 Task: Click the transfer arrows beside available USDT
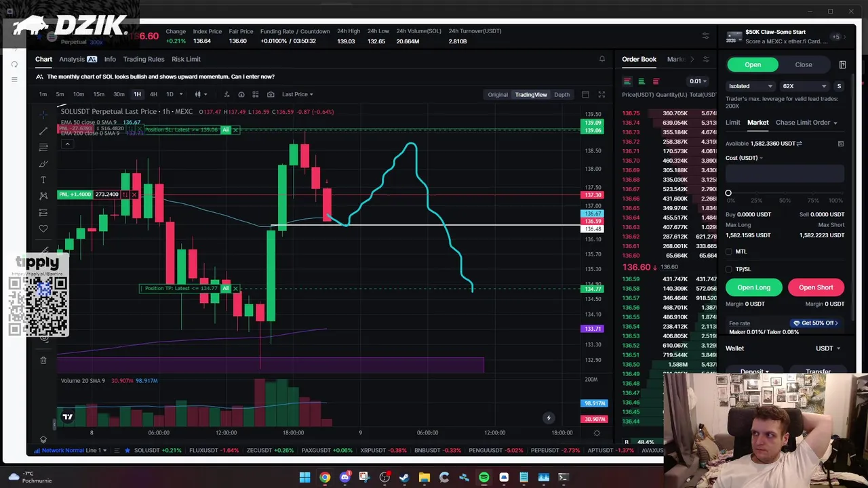(x=799, y=144)
